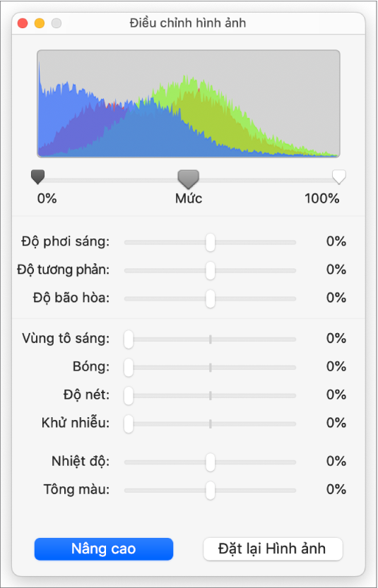Click the center tick on Độ nét track
This screenshot has height=588, width=378.
click(211, 395)
